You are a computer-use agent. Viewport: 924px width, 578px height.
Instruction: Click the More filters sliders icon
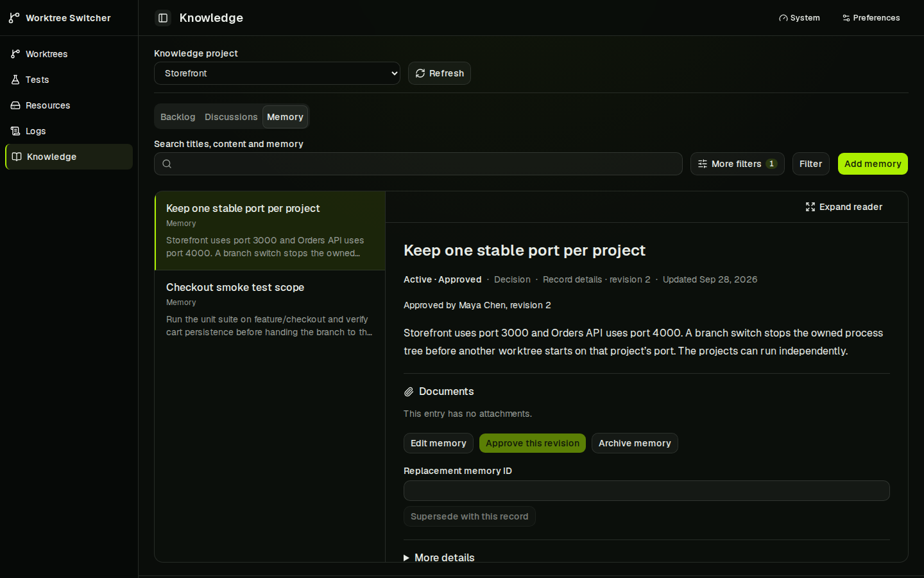pyautogui.click(x=703, y=164)
